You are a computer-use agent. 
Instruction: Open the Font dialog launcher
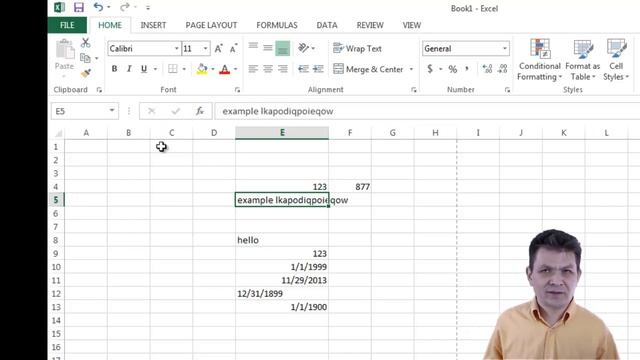pyautogui.click(x=238, y=90)
